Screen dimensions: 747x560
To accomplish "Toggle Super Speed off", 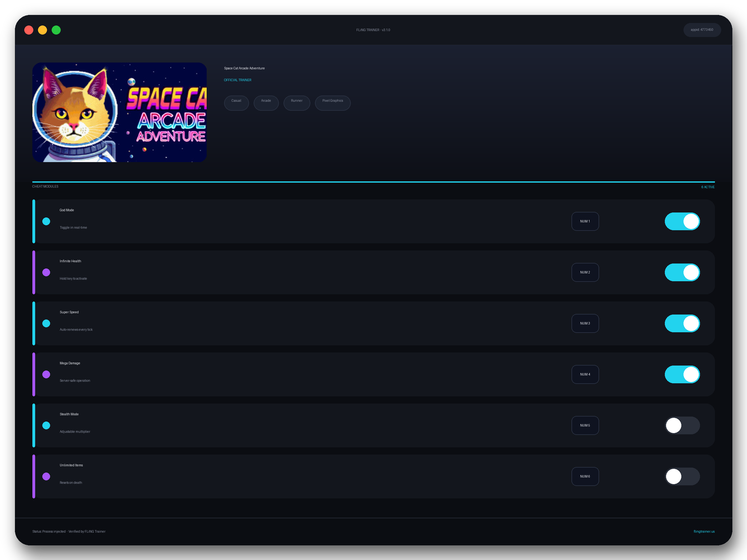I will (x=682, y=323).
